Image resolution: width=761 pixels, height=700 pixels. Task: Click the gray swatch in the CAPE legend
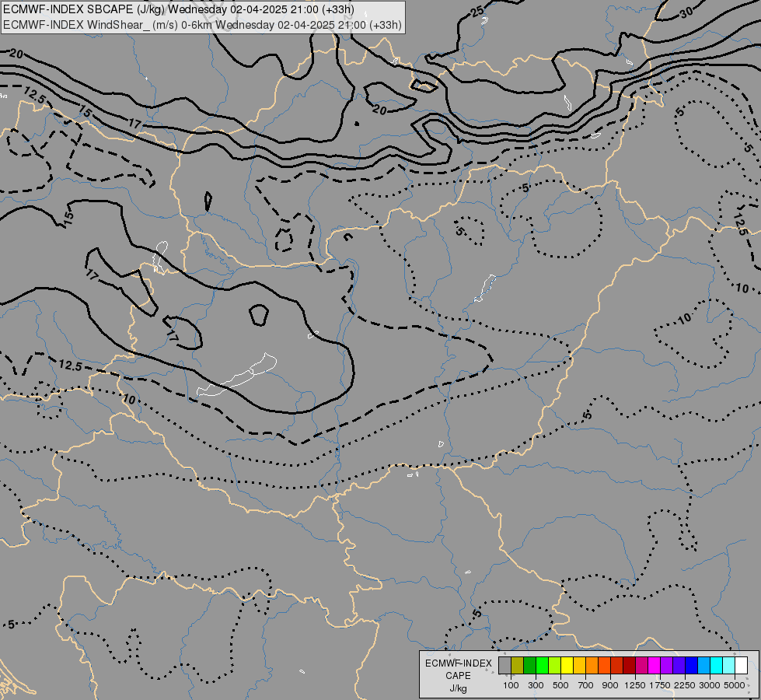click(504, 665)
